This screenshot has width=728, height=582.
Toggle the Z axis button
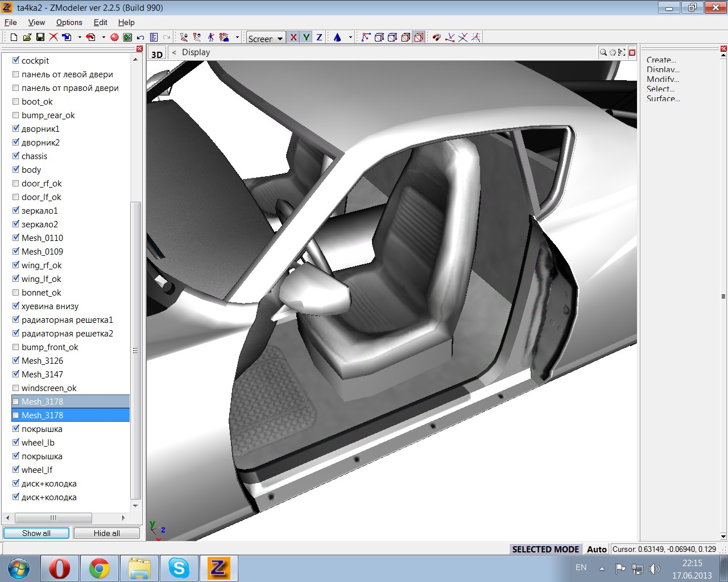319,38
